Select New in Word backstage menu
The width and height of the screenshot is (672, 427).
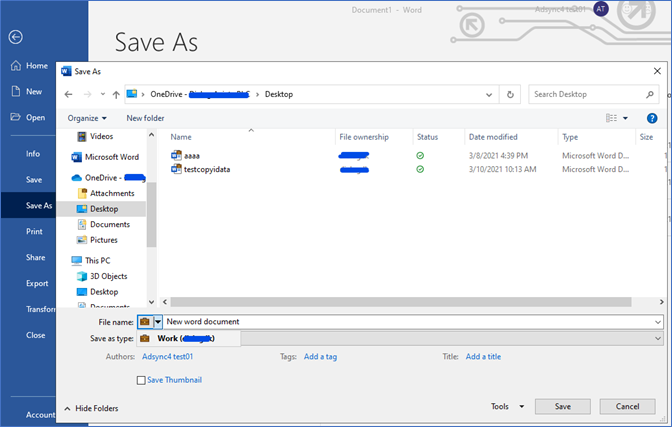(27, 91)
